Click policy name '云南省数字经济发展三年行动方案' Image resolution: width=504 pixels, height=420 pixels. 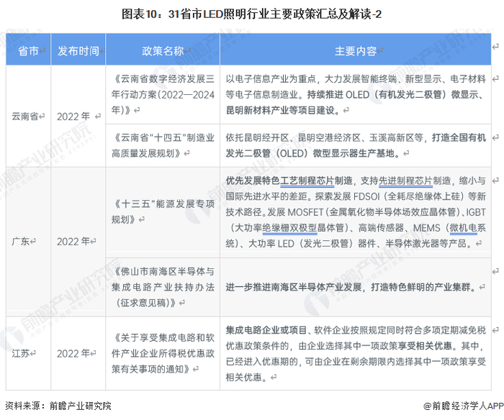coord(163,95)
